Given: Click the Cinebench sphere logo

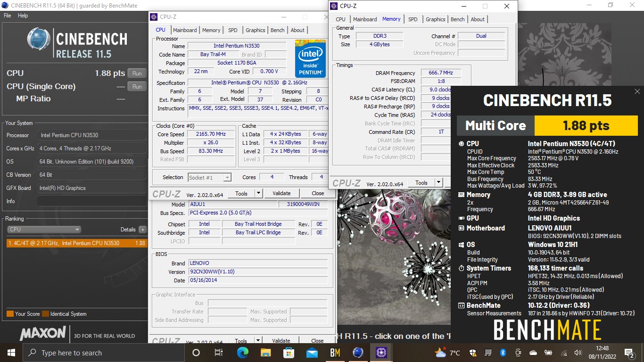Looking at the screenshot, I should pos(39,40).
